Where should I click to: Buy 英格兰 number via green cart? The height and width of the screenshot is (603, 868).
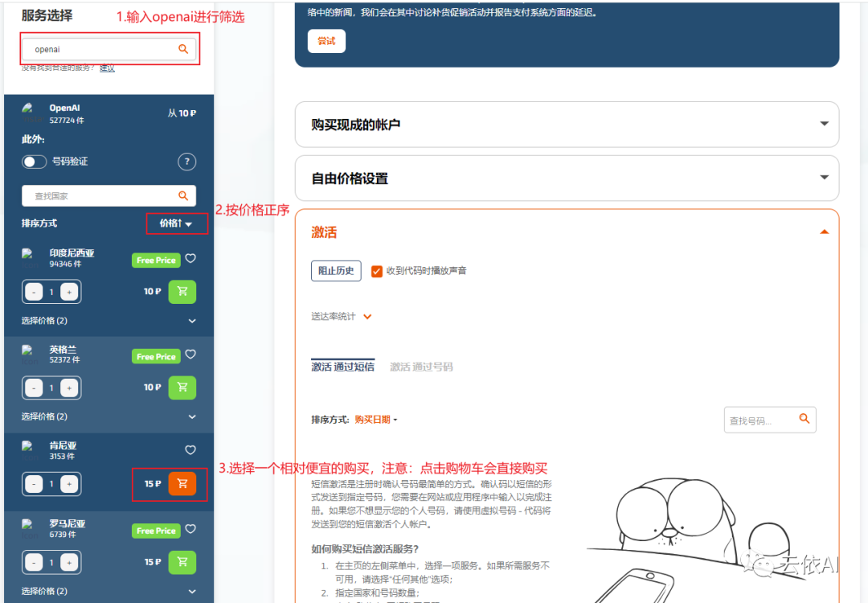(x=182, y=388)
